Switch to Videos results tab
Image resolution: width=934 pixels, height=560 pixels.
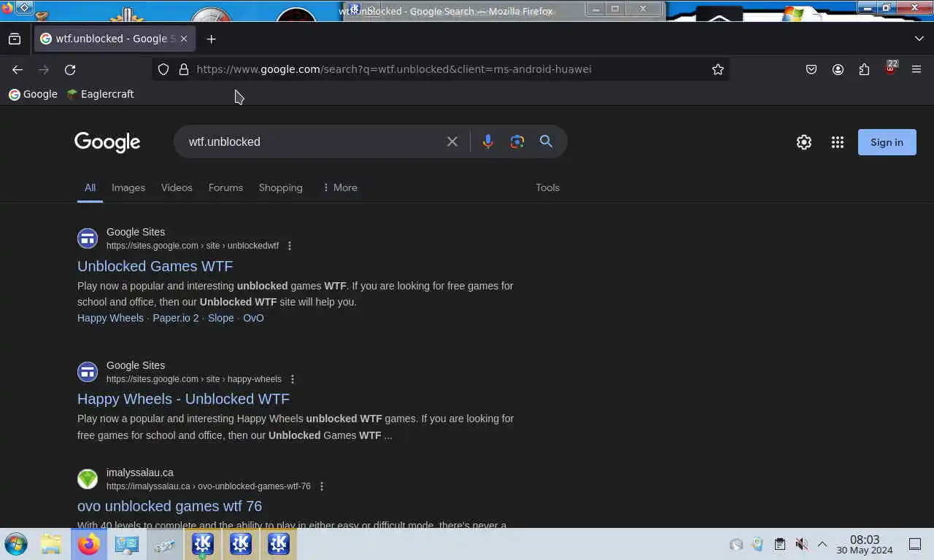pos(177,187)
